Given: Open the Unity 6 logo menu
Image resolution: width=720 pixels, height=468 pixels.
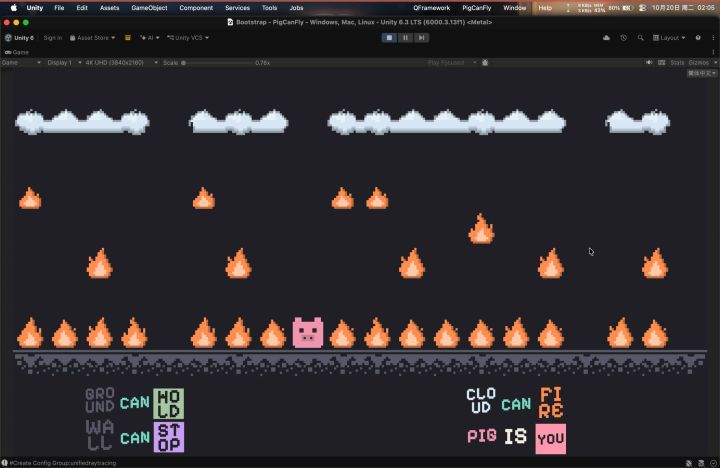Looking at the screenshot, I should pos(19,38).
